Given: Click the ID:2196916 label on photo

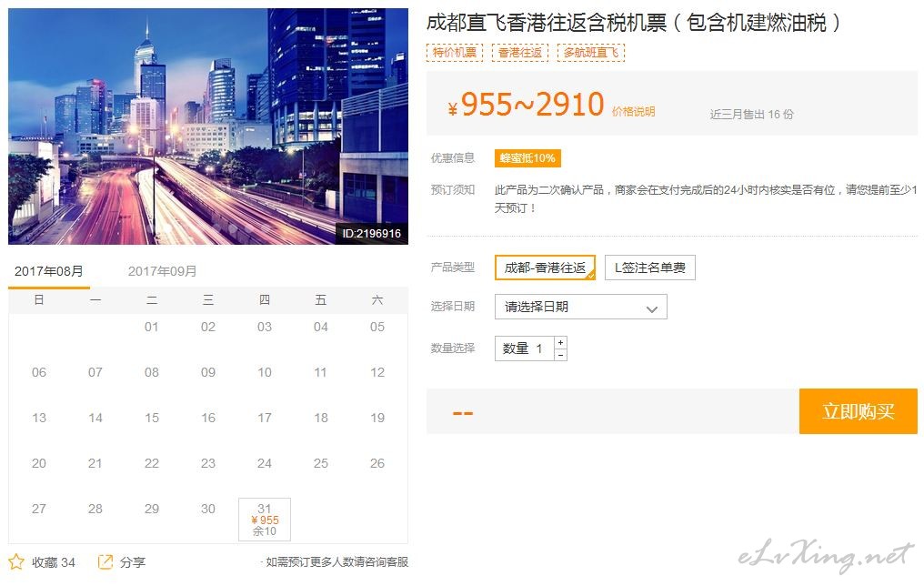Looking at the screenshot, I should 371,234.
